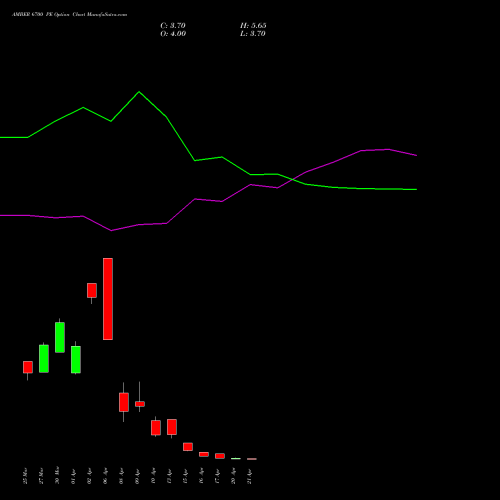Image resolution: width=500 pixels, height=500 pixels.
Task: Click the right end of the purple line
Action: pyautogui.click(x=416, y=155)
